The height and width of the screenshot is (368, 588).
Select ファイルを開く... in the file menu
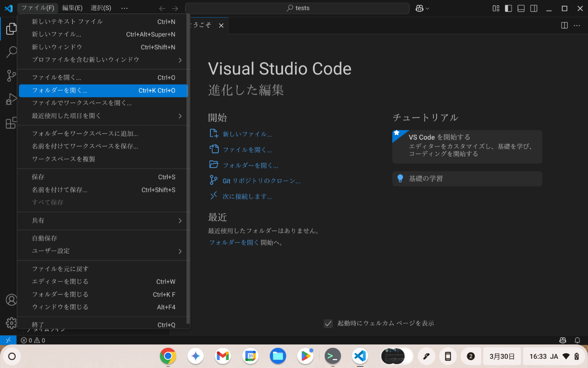(103, 77)
